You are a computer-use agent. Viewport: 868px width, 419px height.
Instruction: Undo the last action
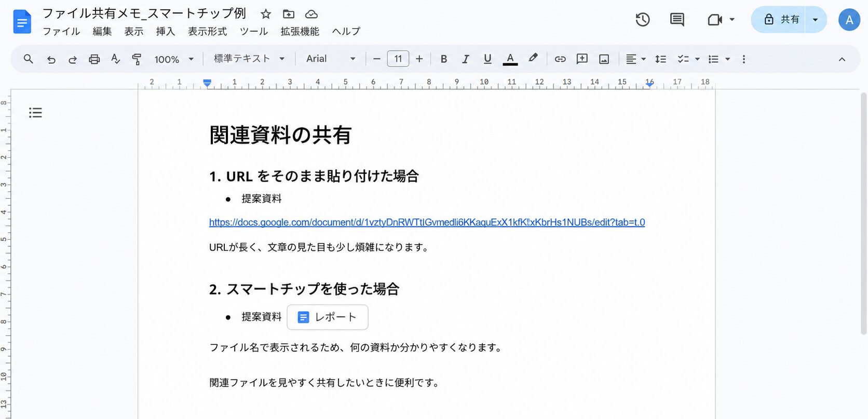coord(51,59)
